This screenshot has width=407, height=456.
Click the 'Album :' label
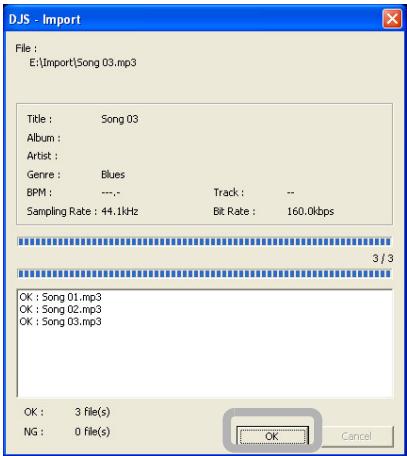[x=44, y=138]
